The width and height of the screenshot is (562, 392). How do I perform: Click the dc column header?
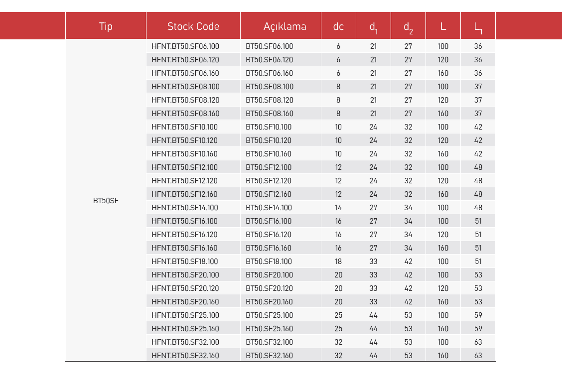pos(338,26)
